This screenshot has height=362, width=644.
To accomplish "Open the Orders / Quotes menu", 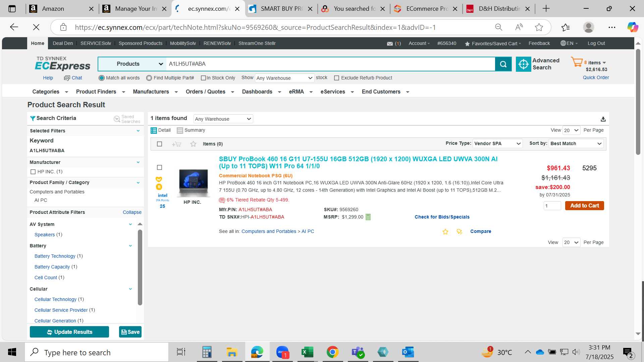I will 210,92.
